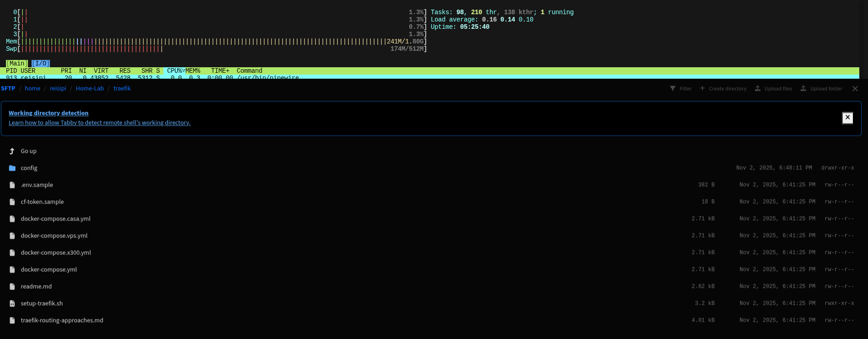Image resolution: width=868 pixels, height=339 pixels.
Task: Click the Upload files button label
Action: [778, 89]
